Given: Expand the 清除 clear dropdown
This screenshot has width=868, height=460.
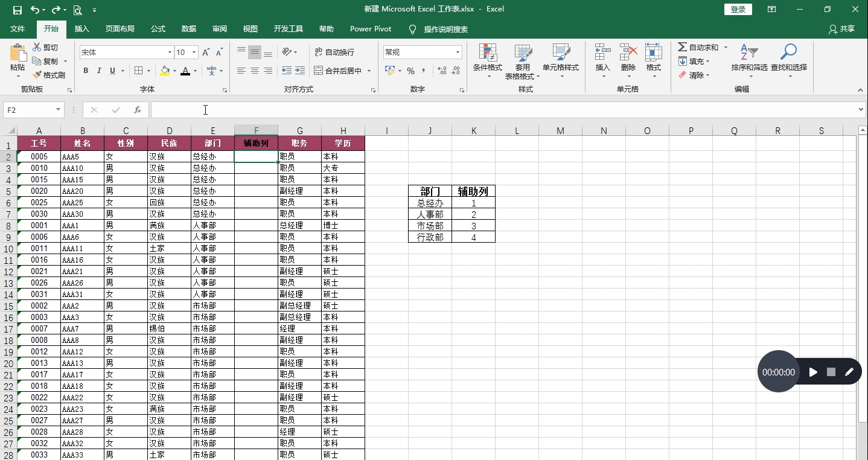Looking at the screenshot, I should [x=707, y=75].
